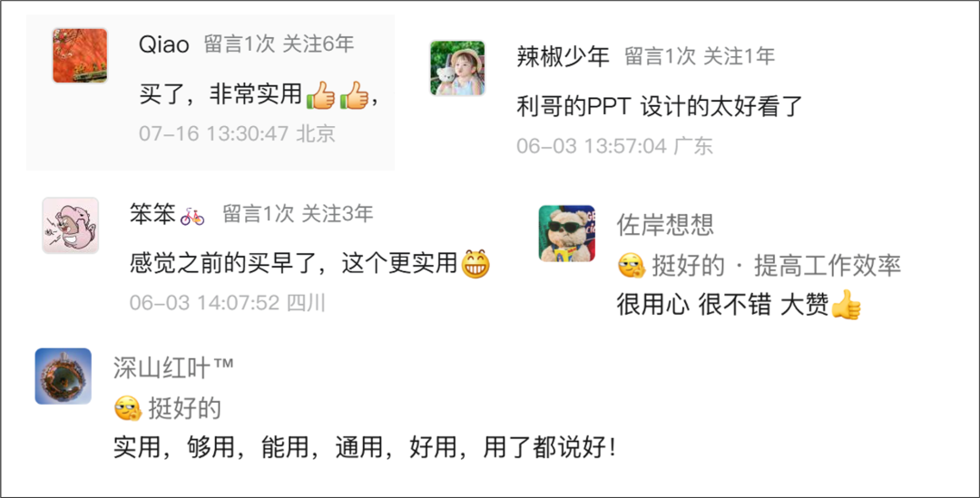Open 笨笨's pink cartoon avatar
Viewport: 980px width, 498px height.
71,226
